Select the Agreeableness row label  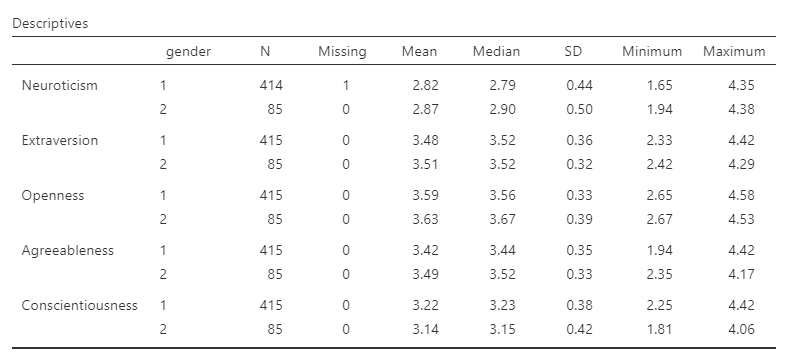click(68, 251)
